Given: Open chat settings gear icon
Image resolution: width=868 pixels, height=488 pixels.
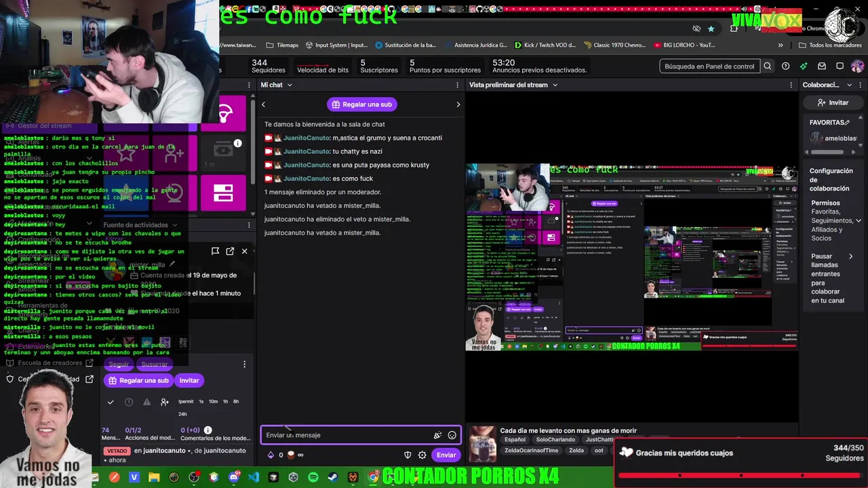Looking at the screenshot, I should (x=422, y=455).
